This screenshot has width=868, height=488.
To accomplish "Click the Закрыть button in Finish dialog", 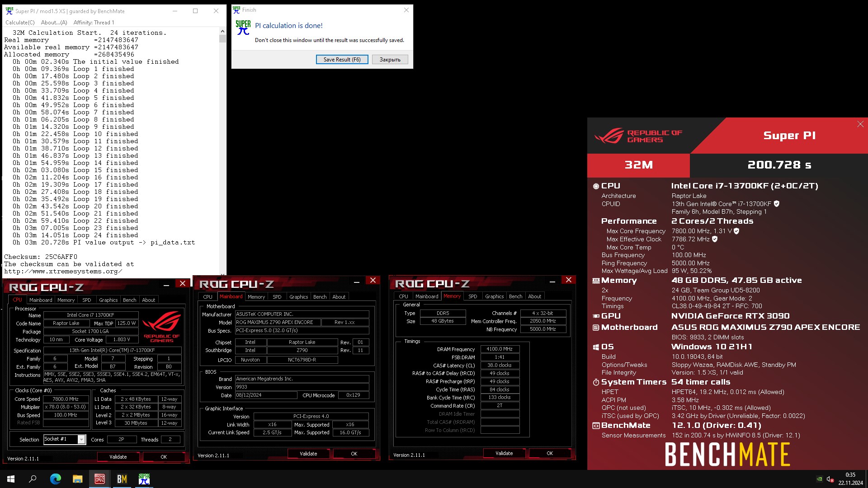I will point(390,60).
